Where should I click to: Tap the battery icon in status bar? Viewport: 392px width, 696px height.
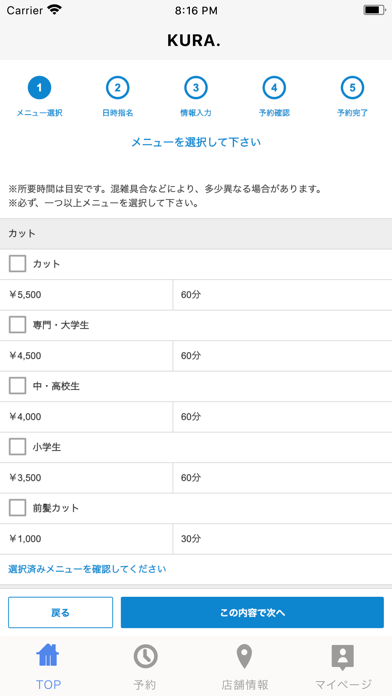[x=374, y=10]
